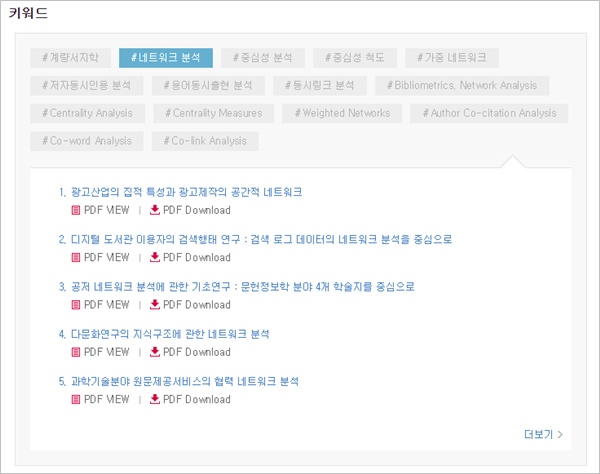Click PDF VIEW icon for article 4
This screenshot has height=474, width=600.
(76, 352)
